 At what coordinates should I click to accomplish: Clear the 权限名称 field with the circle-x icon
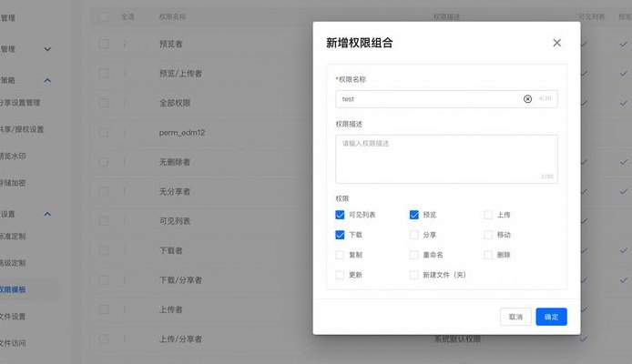point(527,99)
